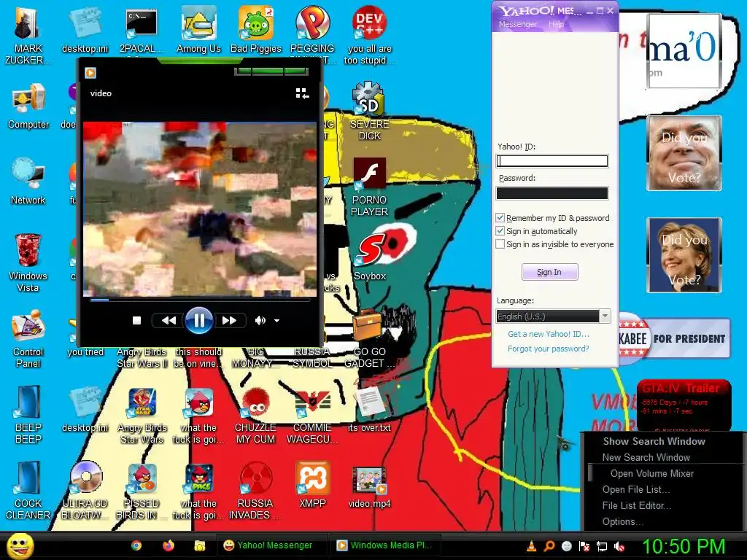Select Show Search Window menu entry
The width and height of the screenshot is (747, 560).
654,441
